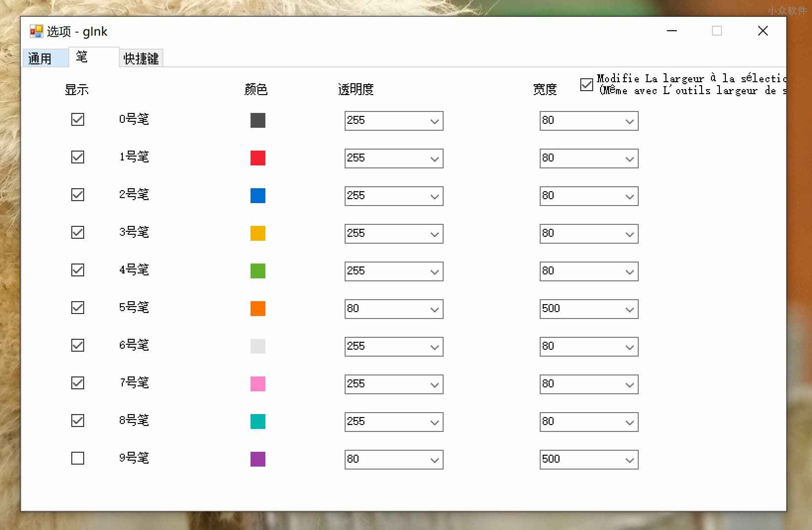Uncheck the Modifie La largeur option

(x=586, y=85)
